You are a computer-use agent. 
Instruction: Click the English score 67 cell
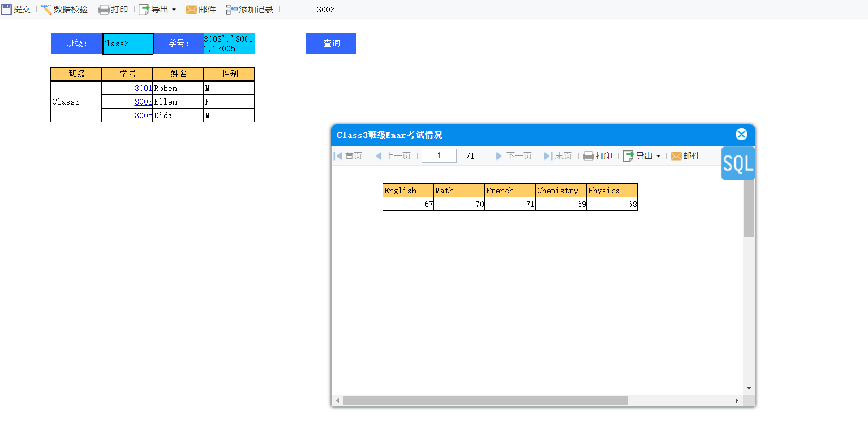tap(408, 204)
